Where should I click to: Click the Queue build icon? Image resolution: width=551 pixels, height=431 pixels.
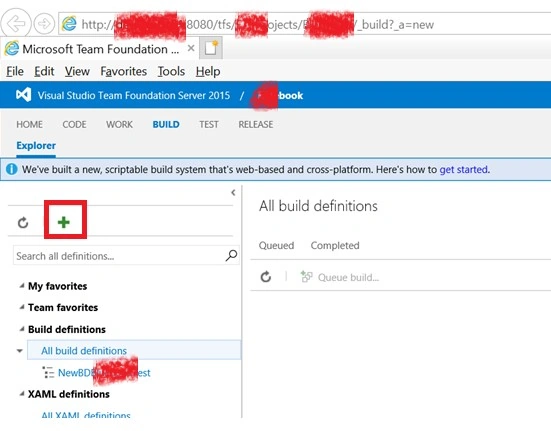tap(306, 277)
